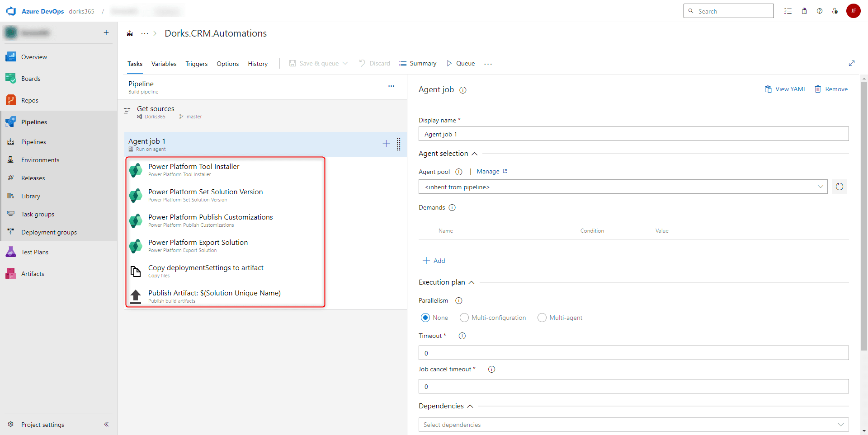Collapse the sidebar with double chevron
Viewport: 868px width, 435px height.
[106, 424]
